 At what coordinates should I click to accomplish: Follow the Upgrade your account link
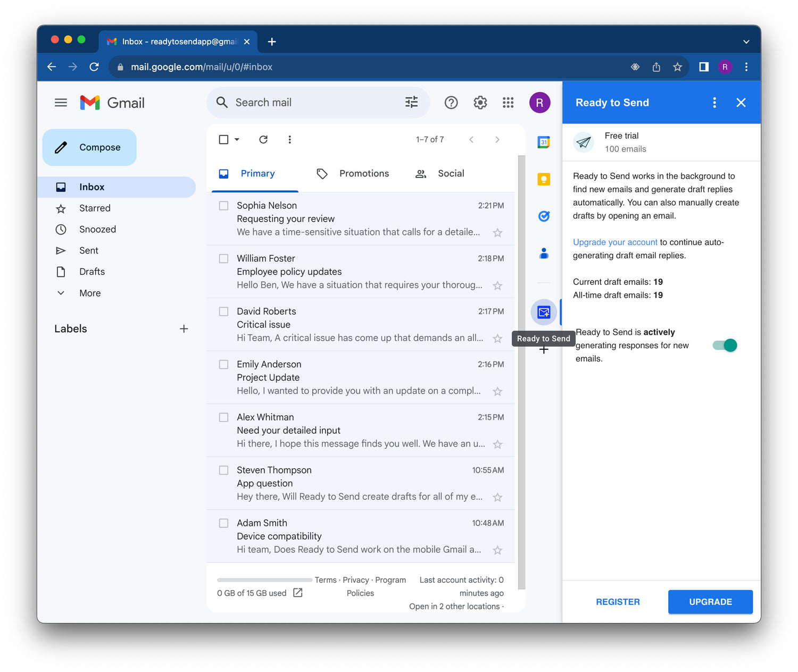click(615, 242)
